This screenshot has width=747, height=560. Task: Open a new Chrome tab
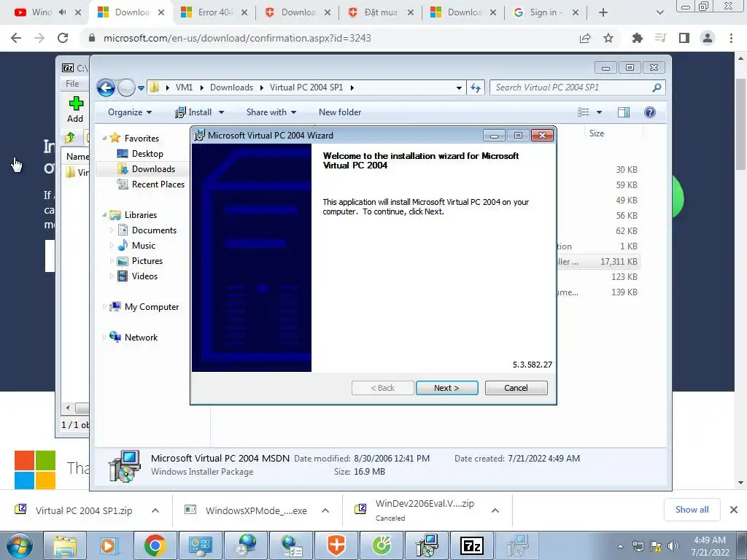603,13
